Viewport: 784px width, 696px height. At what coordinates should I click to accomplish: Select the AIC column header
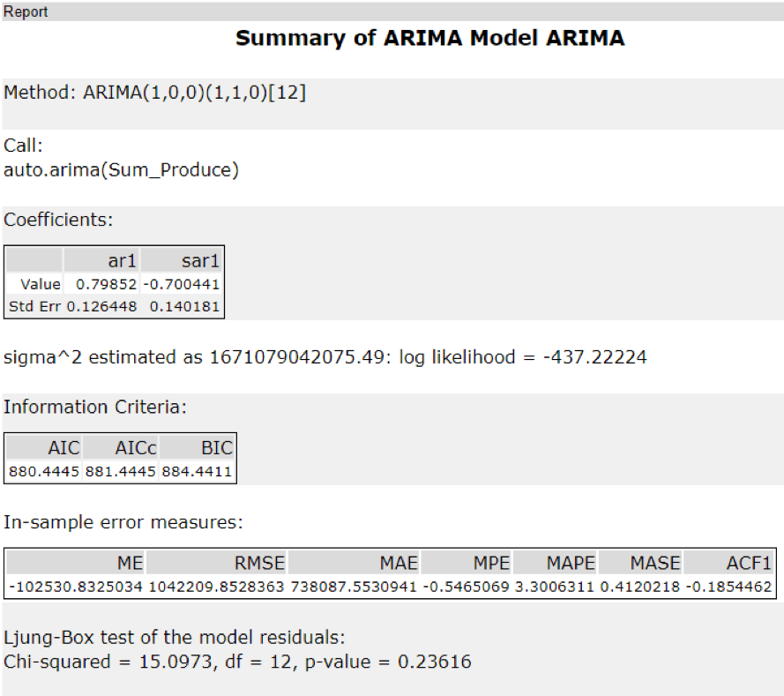point(44,447)
